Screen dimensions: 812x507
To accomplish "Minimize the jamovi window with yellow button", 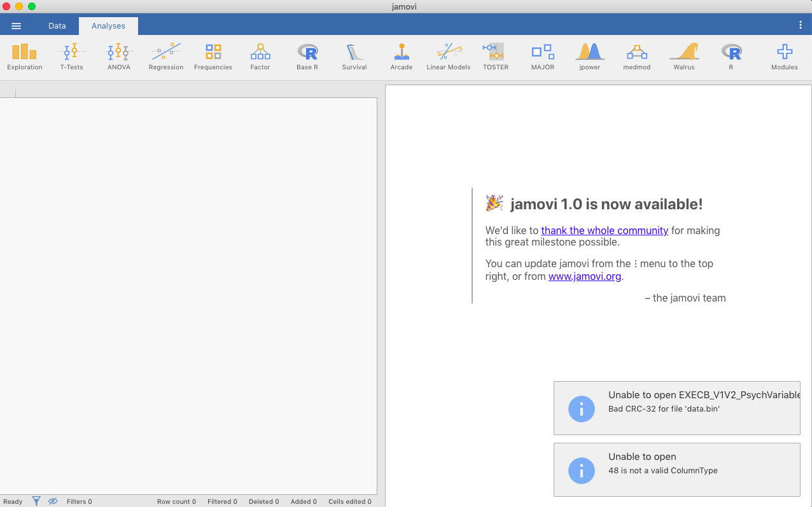I will [19, 6].
